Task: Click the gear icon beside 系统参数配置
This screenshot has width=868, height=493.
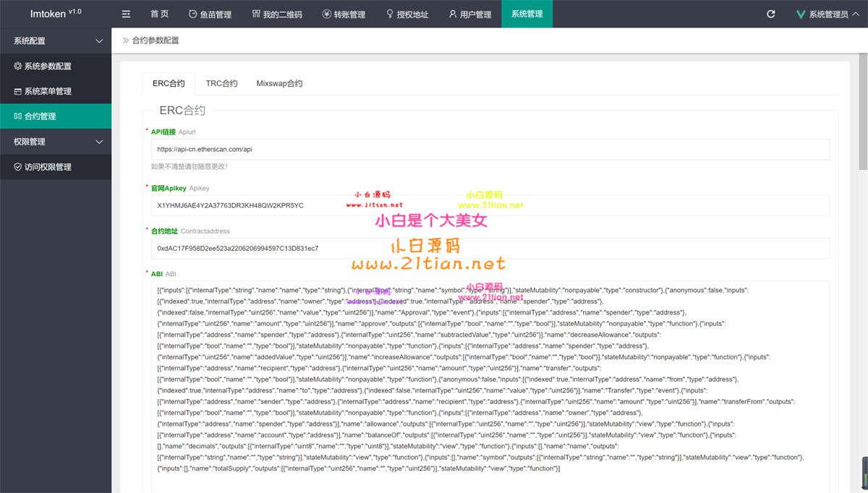Action: pos(18,66)
